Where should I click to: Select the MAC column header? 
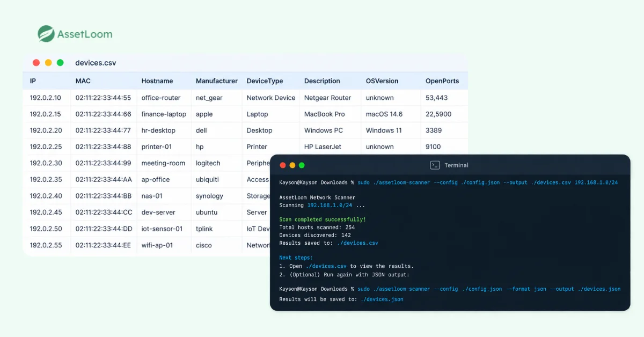coord(83,81)
